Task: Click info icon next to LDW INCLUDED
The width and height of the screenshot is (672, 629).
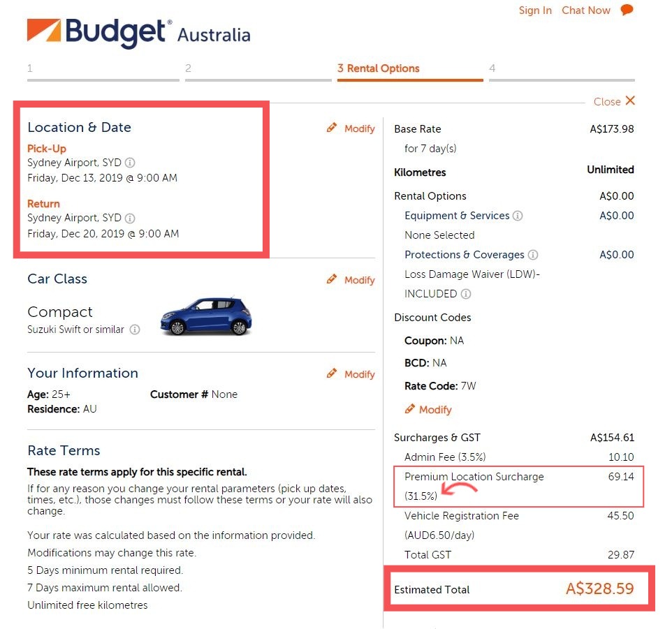Action: coord(466,294)
